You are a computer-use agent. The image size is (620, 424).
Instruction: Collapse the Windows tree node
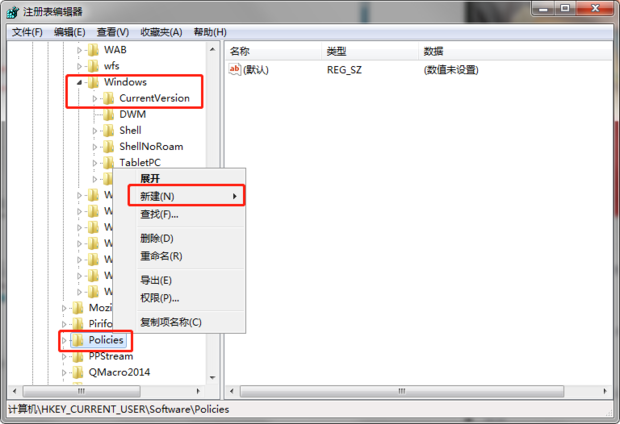(79, 82)
